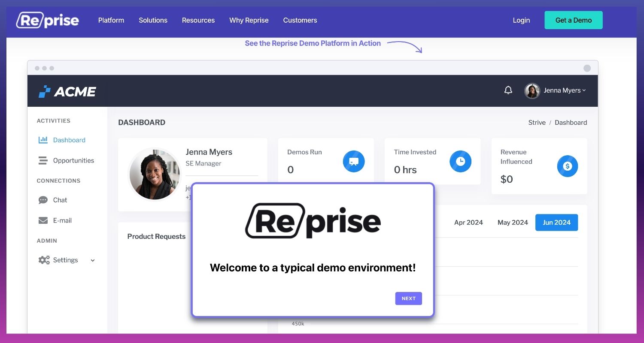
Task: Open Chat in the Connections section
Action: click(x=60, y=200)
